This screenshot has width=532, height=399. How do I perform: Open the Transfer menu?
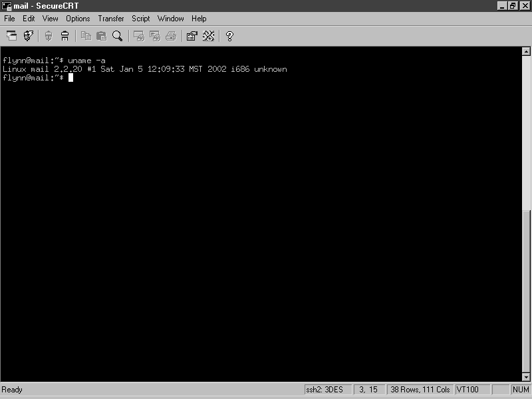click(111, 19)
